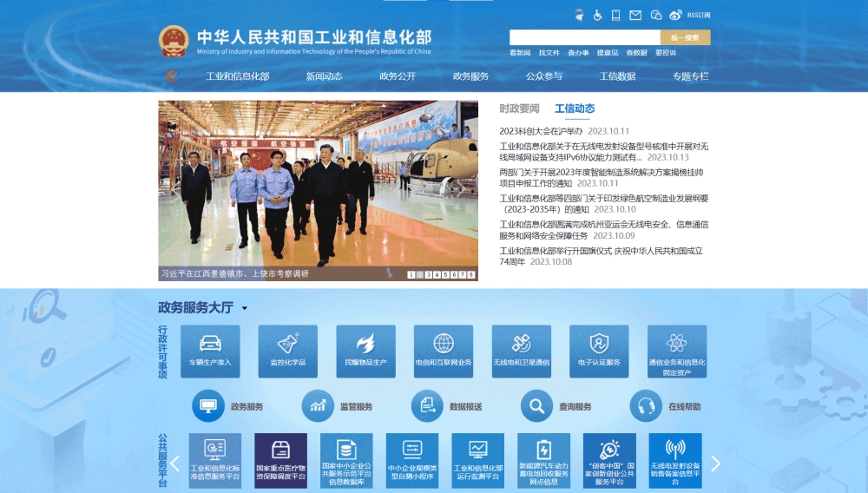Jump to carousel slide 5
This screenshot has height=493, width=868.
(445, 274)
